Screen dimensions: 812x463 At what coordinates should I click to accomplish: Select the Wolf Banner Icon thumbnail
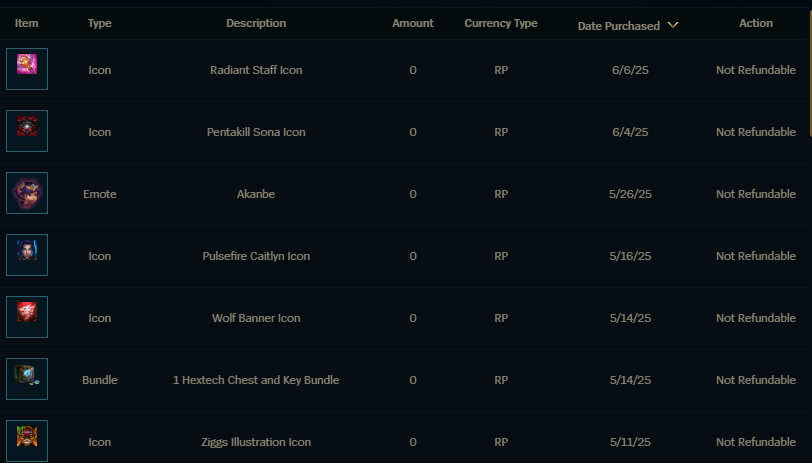(27, 317)
